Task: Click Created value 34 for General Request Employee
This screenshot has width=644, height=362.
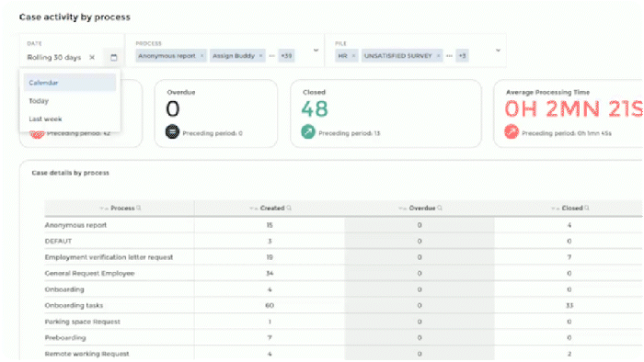Action: [x=270, y=273]
